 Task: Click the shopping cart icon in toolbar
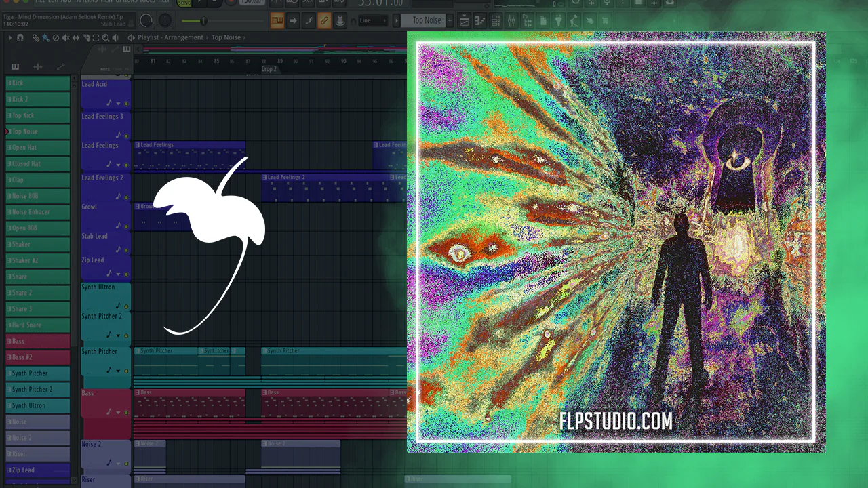pos(606,20)
